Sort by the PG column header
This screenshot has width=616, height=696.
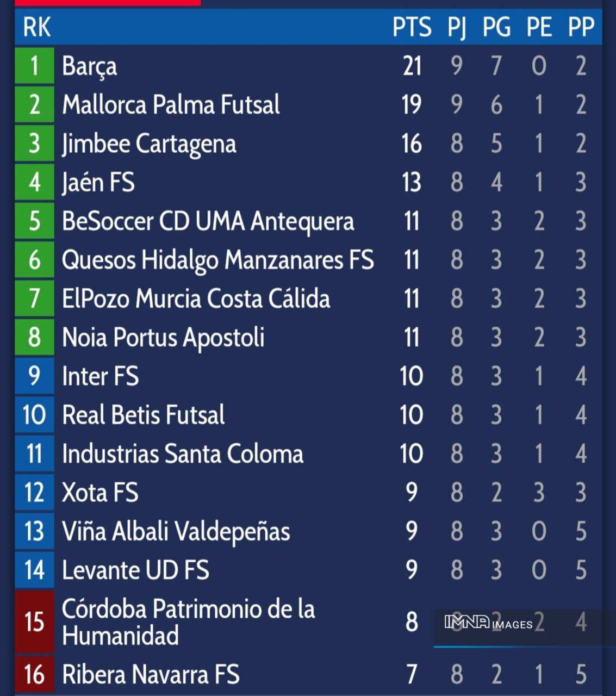[x=496, y=27]
